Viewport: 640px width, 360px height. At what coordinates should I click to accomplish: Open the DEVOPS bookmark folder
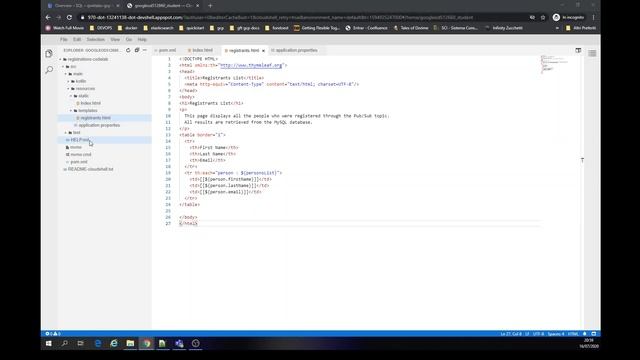pyautogui.click(x=101, y=28)
